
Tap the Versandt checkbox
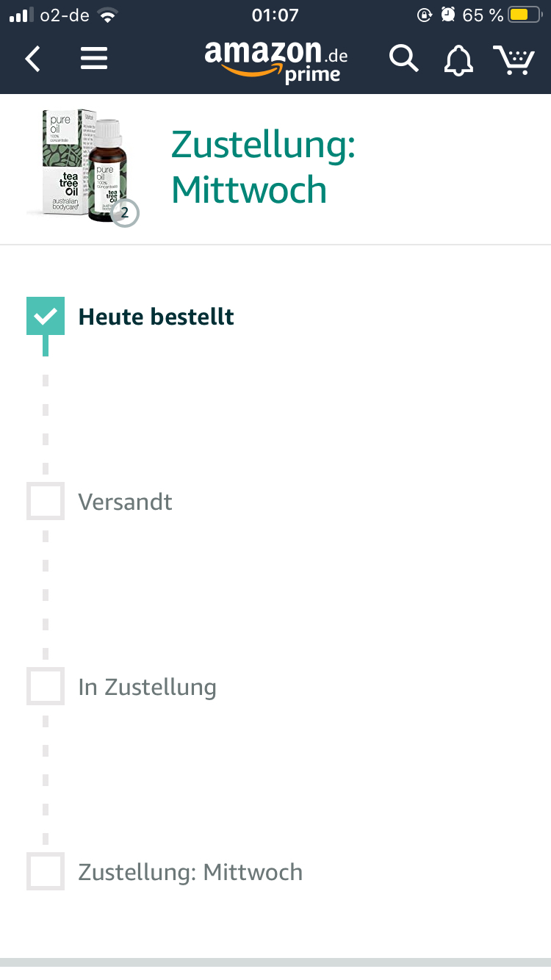tap(46, 501)
